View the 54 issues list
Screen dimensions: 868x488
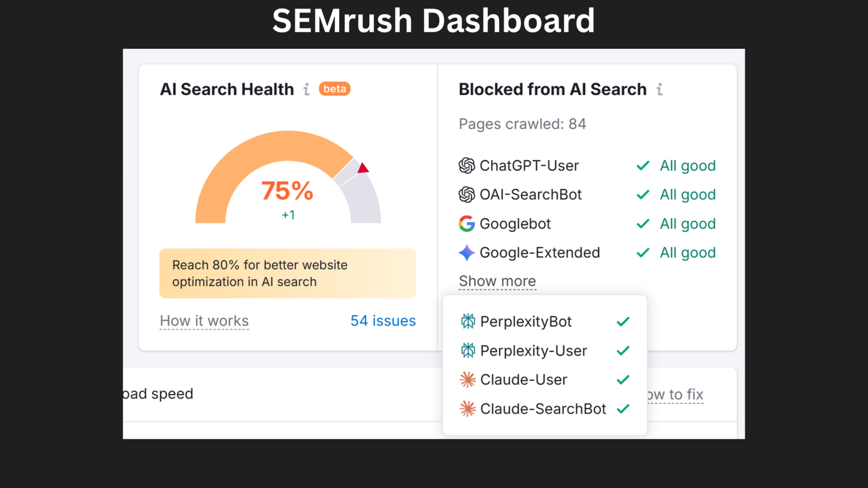point(383,320)
